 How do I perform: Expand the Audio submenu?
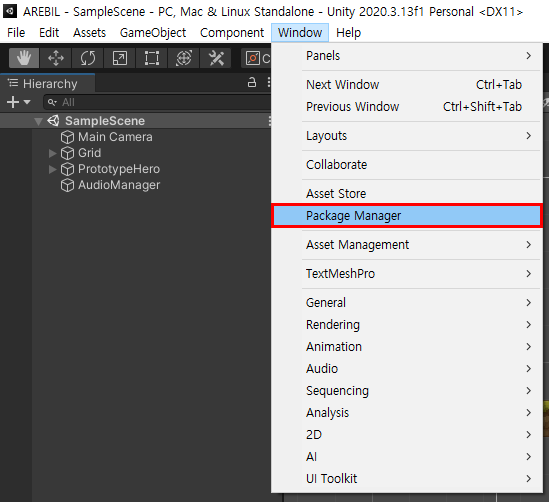407,369
